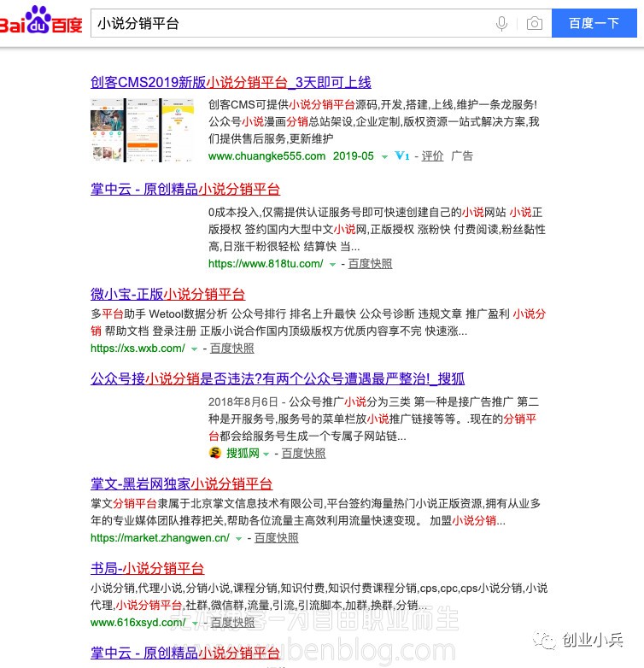Open the 创客CMS ad thumbnail image
This screenshot has width=644, height=668.
pyautogui.click(x=143, y=130)
